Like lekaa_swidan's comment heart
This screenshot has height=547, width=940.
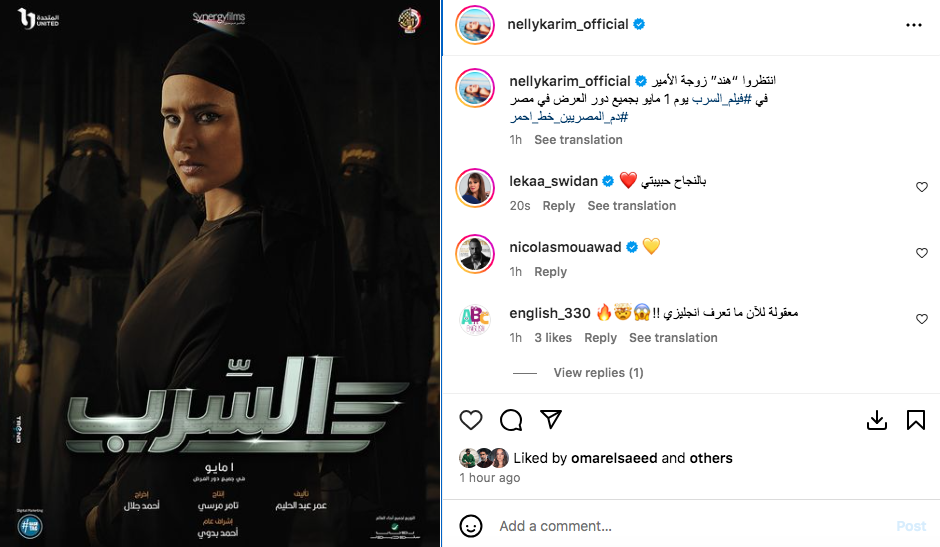(922, 187)
